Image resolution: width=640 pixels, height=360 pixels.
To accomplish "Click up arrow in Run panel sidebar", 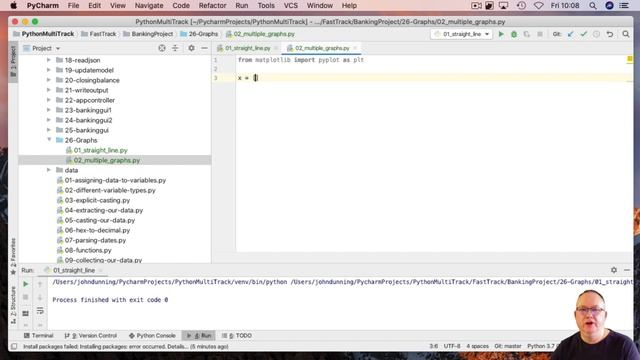I will (40, 284).
